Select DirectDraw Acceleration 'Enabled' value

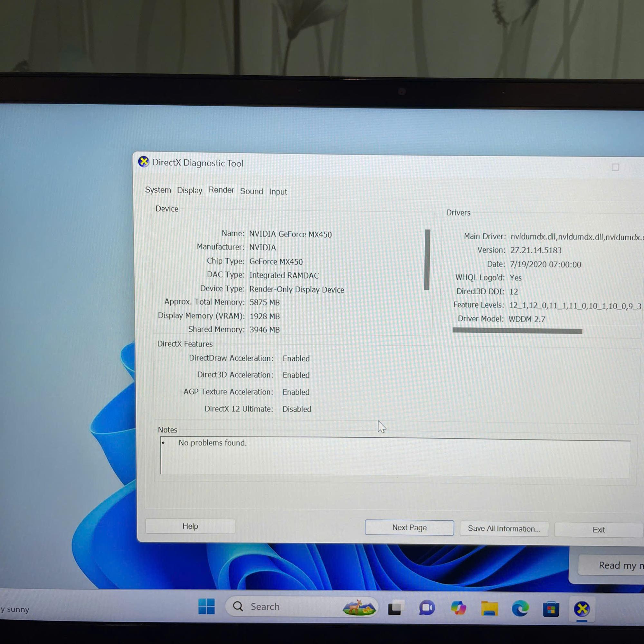click(296, 358)
